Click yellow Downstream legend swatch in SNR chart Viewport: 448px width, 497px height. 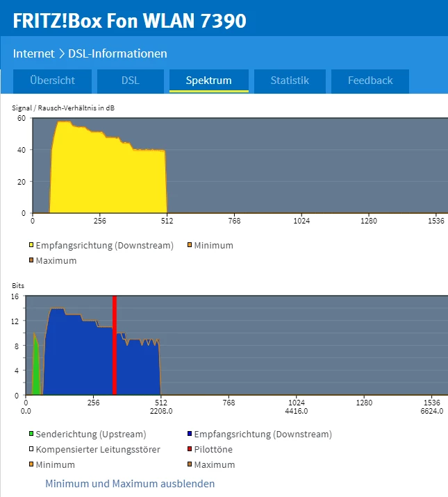(31, 245)
